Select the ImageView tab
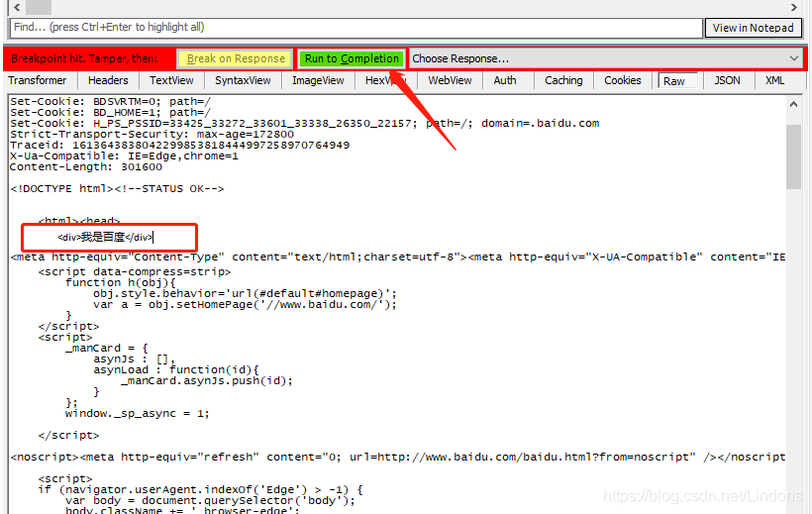The height and width of the screenshot is (514, 812). (x=318, y=80)
